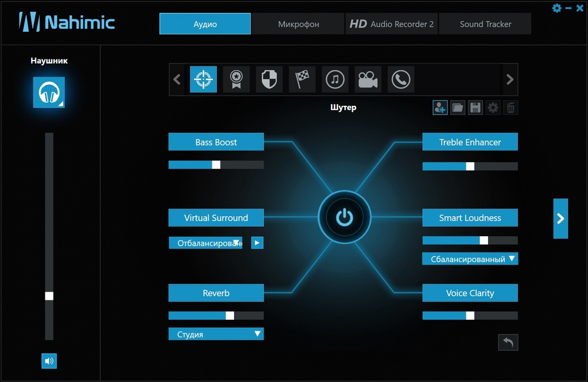Click the Шутер profile name
The height and width of the screenshot is (382, 588).
343,108
